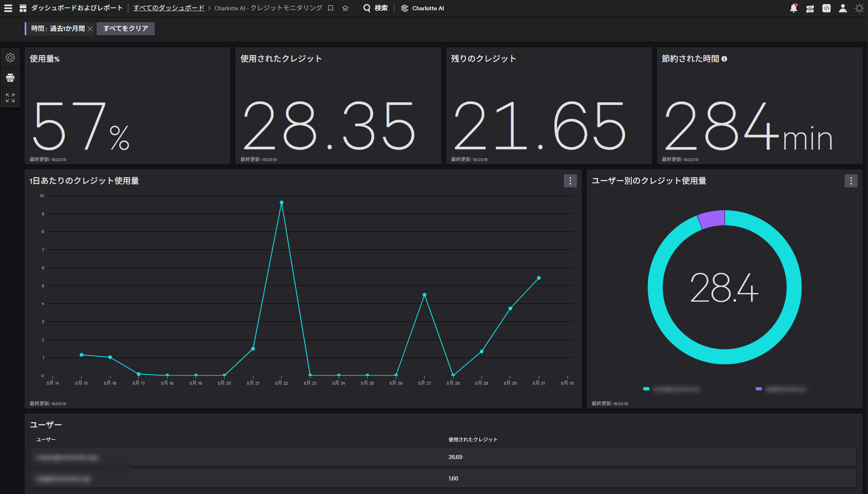Open the code developer tools icon
This screenshot has height=494, width=868.
tap(827, 8)
